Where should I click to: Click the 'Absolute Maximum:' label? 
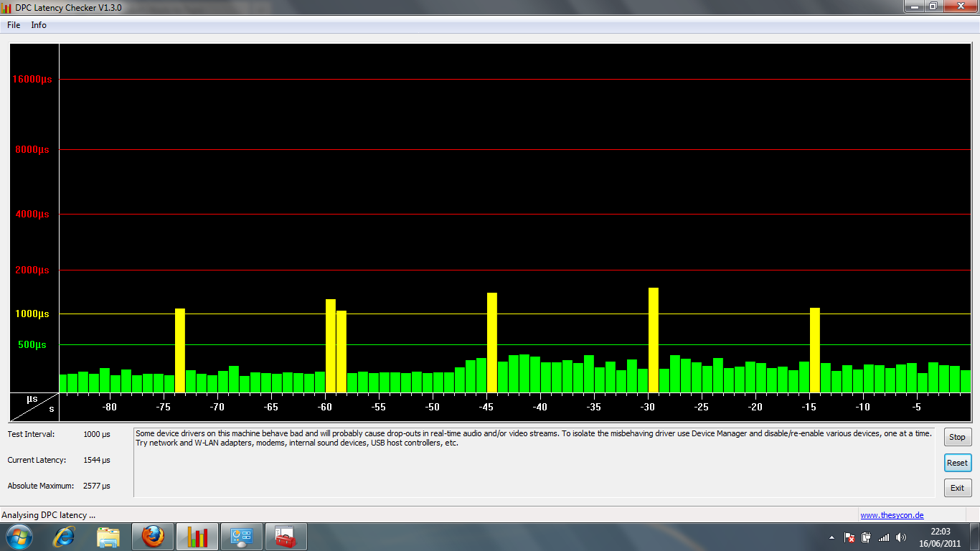pyautogui.click(x=41, y=486)
